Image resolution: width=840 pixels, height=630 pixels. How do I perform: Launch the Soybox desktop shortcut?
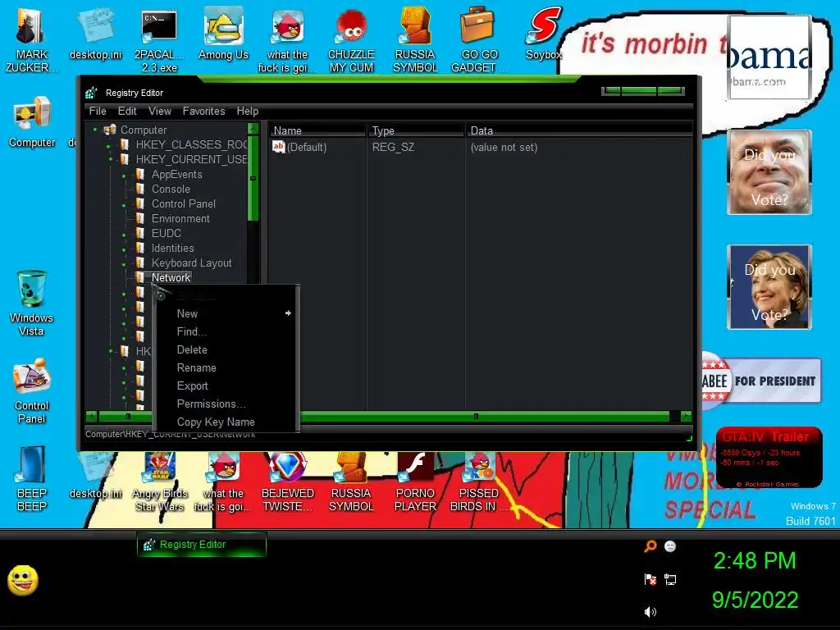click(x=543, y=33)
